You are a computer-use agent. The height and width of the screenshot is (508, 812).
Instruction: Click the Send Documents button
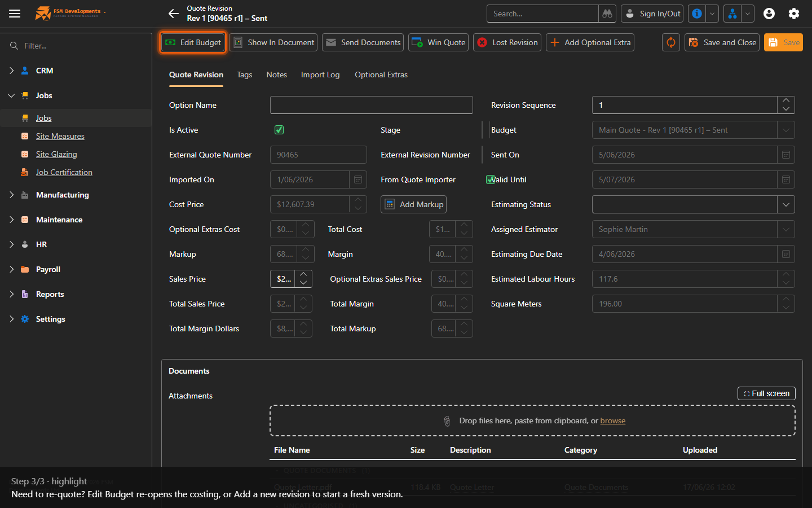(x=363, y=42)
